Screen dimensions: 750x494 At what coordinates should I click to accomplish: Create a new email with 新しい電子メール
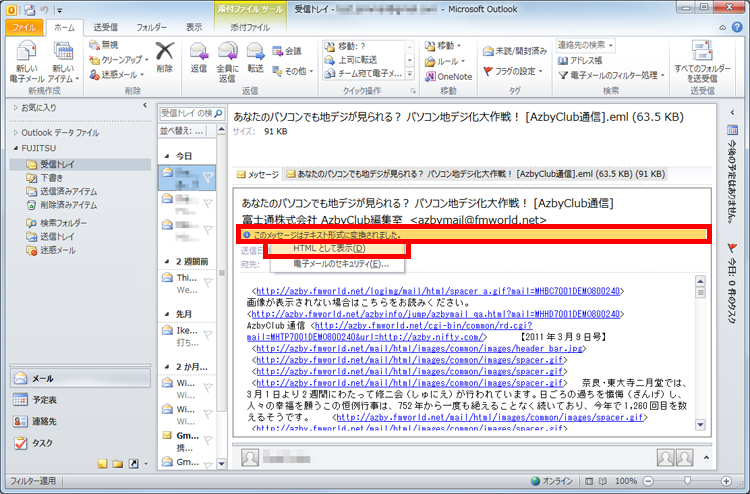pos(27,62)
